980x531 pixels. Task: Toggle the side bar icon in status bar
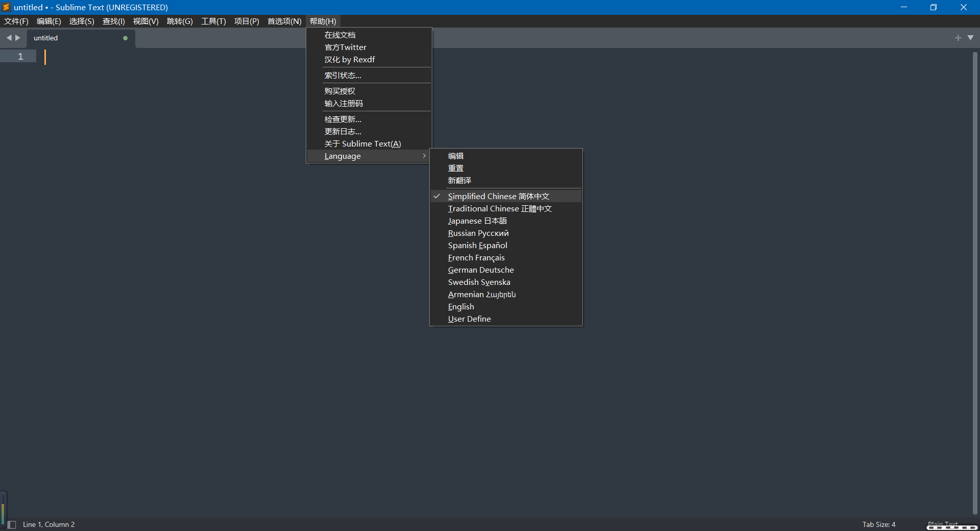(x=12, y=524)
